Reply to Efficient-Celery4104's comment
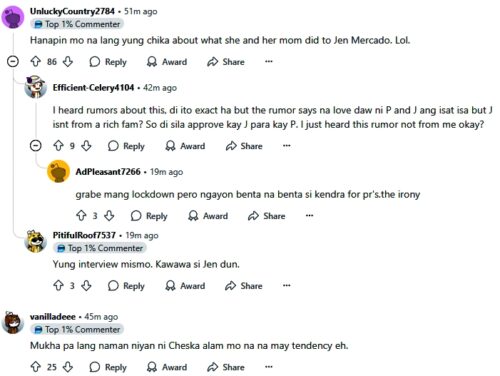The height and width of the screenshot is (376, 500). 126,146
